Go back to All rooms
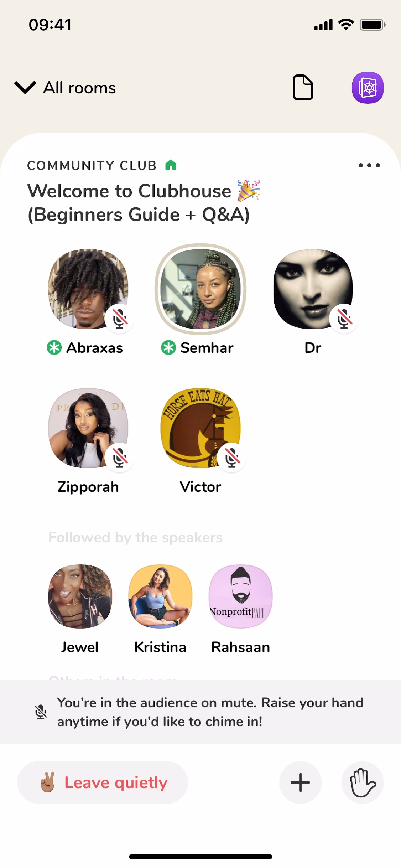 coord(79,88)
